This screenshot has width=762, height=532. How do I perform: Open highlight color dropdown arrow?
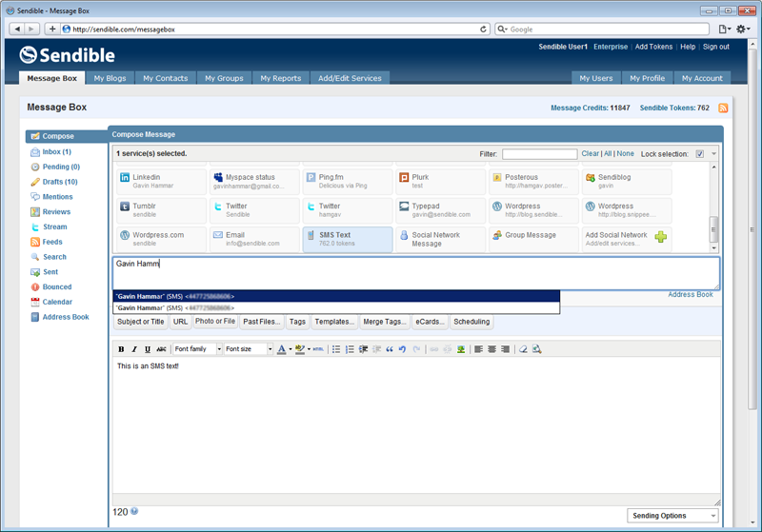(309, 349)
